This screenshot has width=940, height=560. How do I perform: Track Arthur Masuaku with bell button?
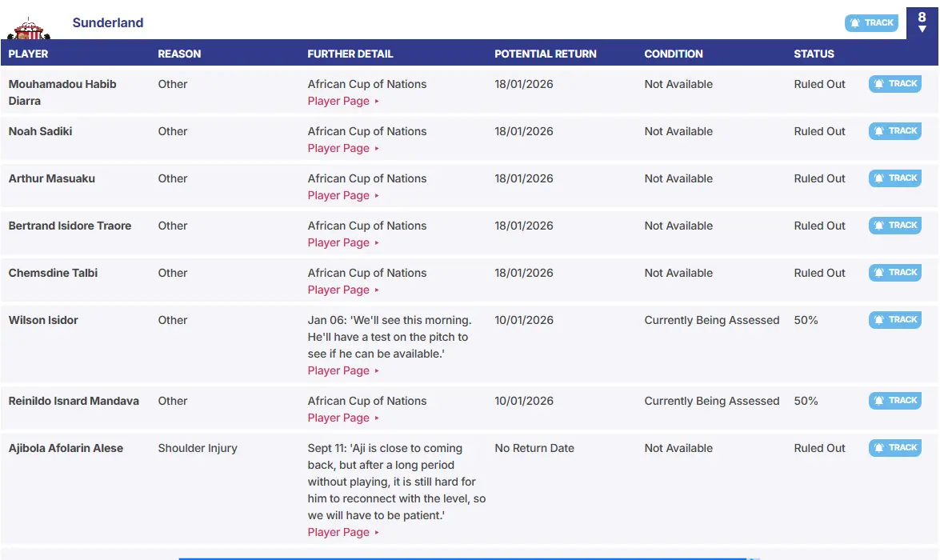[x=895, y=178]
